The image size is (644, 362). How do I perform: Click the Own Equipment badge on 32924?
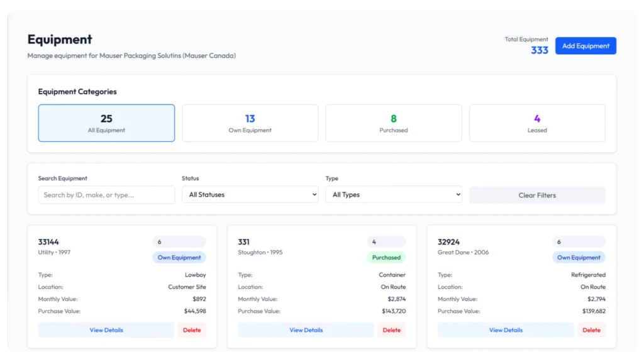point(579,258)
